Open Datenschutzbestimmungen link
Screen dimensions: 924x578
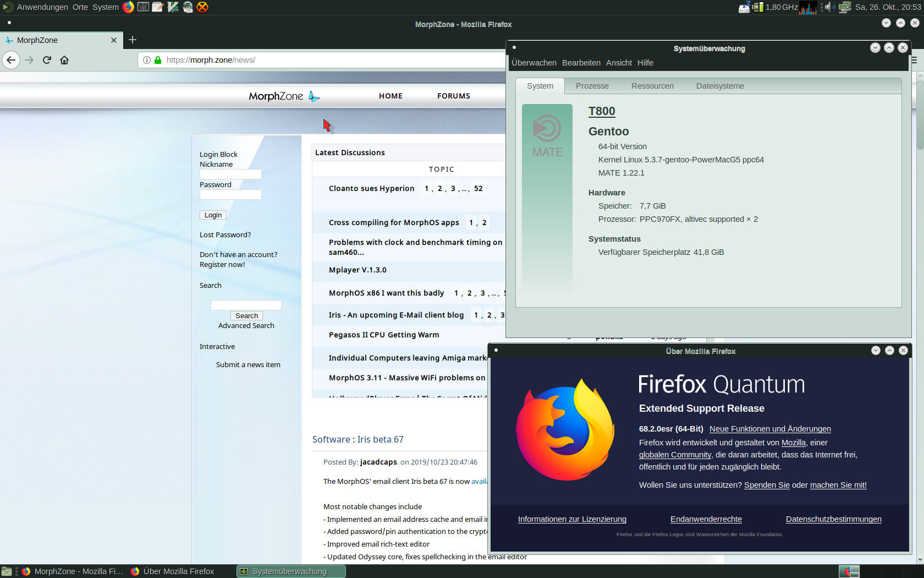point(834,519)
